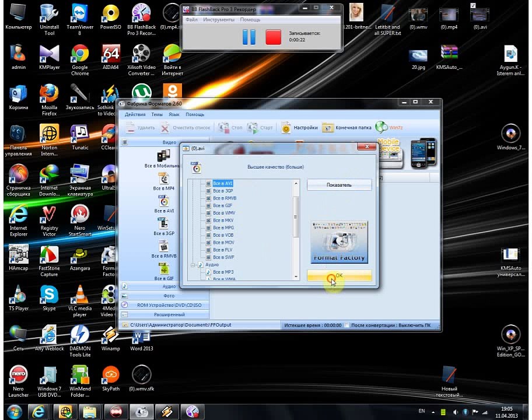Open Язык menu in Фабрика Форматов

coord(174,115)
